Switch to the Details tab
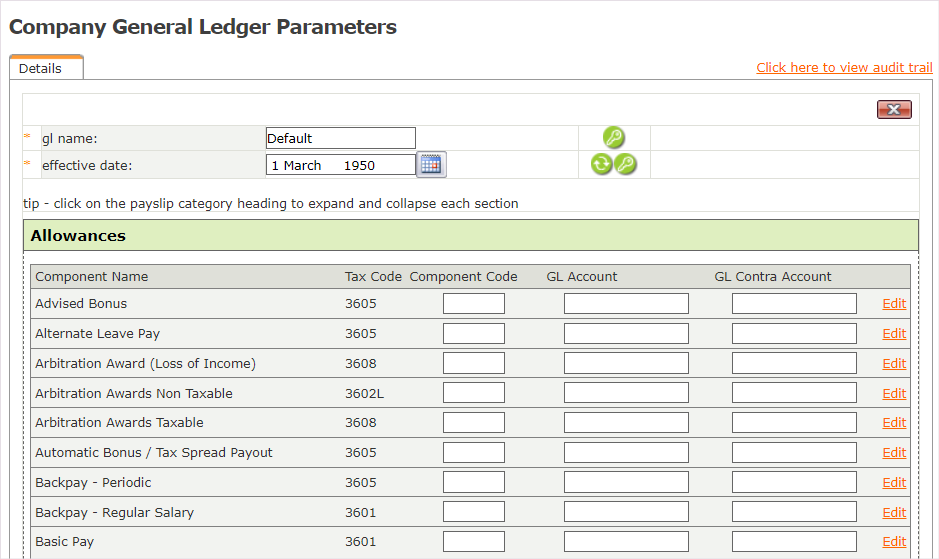 tap(41, 69)
